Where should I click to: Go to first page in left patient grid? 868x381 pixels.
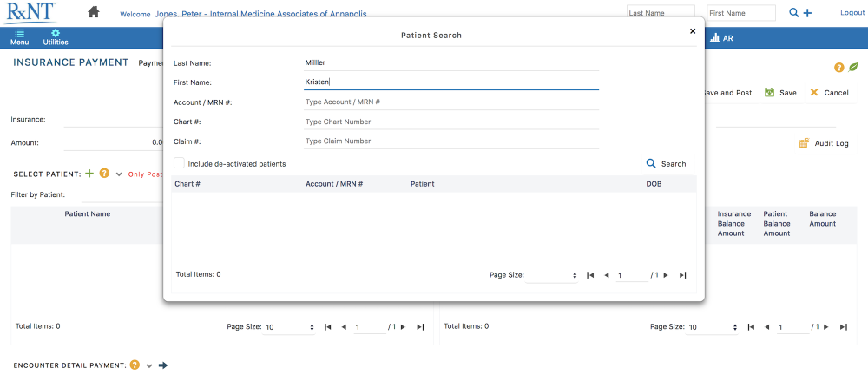[328, 326]
